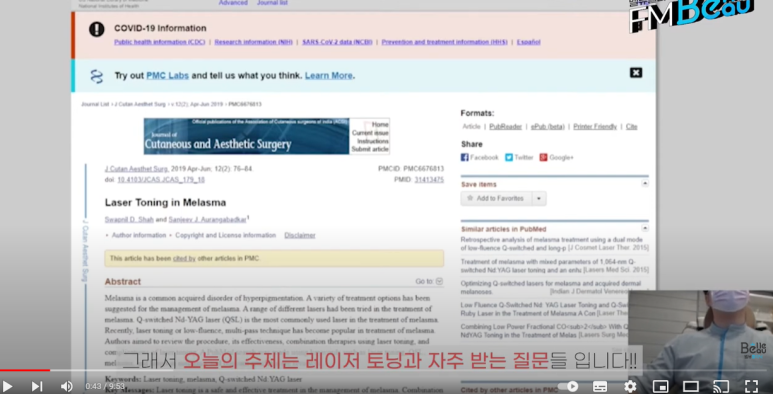This screenshot has width=773, height=394.
Task: Click Learn More in the banner
Action: coord(328,75)
